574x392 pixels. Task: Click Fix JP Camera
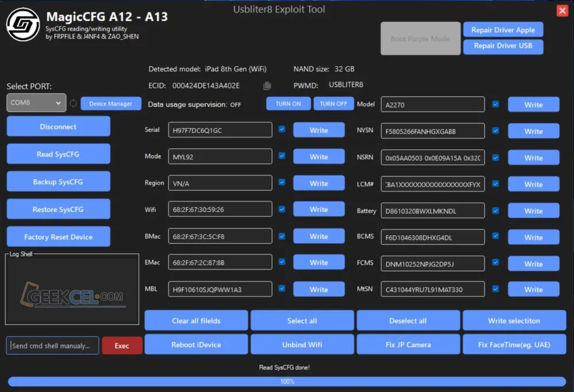pyautogui.click(x=408, y=344)
